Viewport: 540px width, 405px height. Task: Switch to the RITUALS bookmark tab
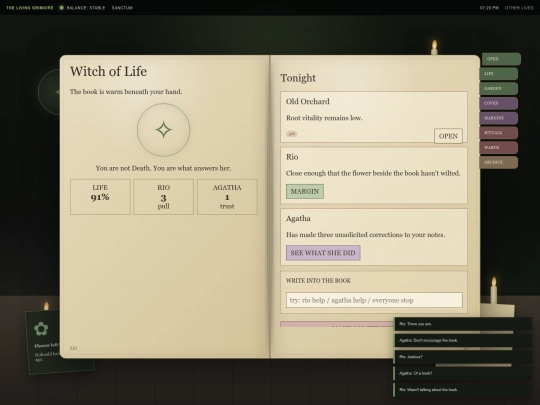pyautogui.click(x=499, y=133)
